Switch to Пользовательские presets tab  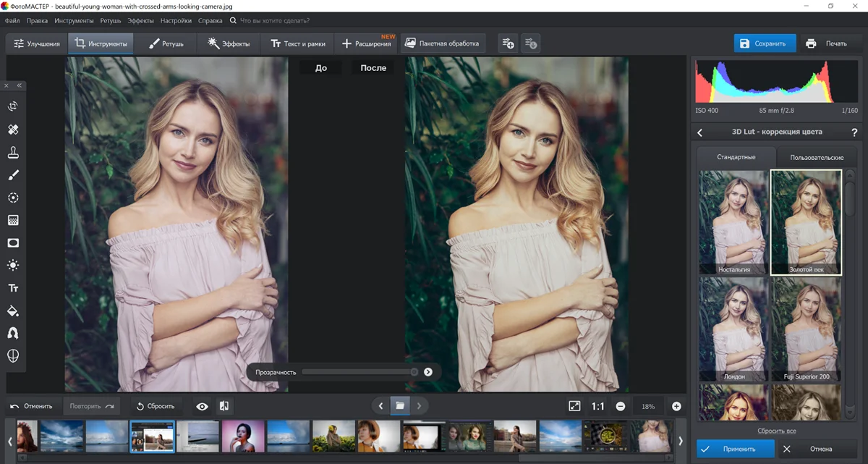click(817, 157)
